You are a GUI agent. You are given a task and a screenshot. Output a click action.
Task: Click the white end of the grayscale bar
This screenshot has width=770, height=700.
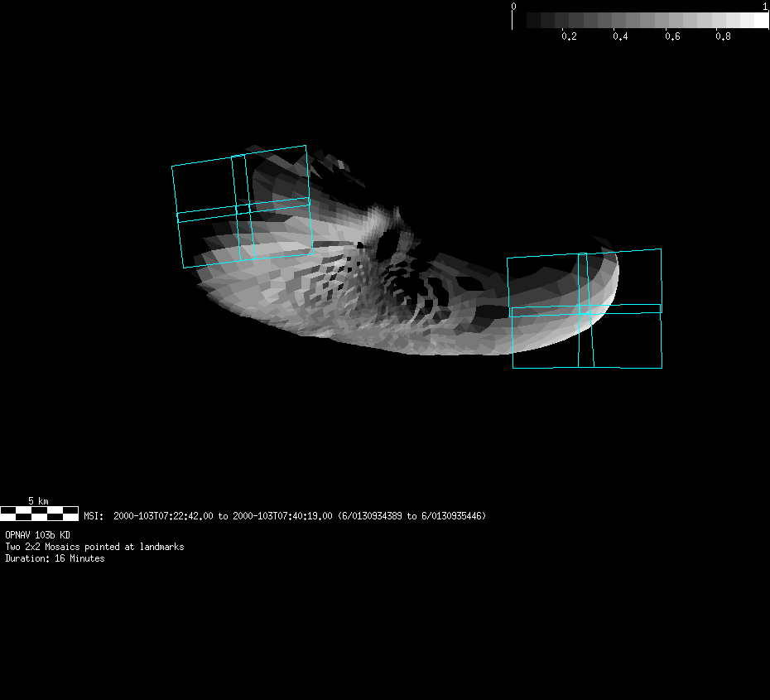coord(761,20)
